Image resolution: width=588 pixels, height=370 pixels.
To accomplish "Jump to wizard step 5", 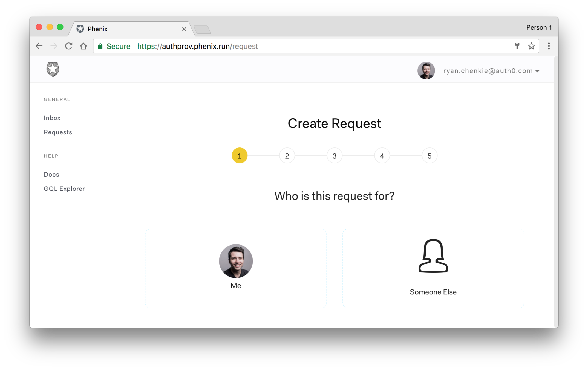I will point(429,156).
